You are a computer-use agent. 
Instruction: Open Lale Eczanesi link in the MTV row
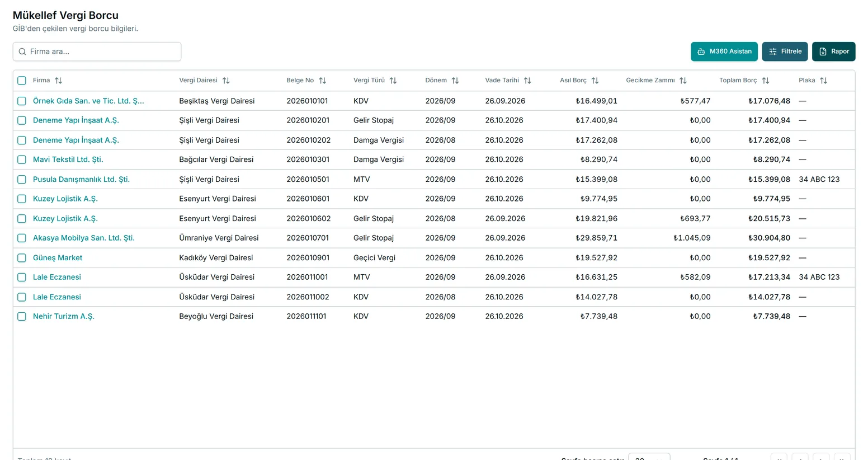57,277
